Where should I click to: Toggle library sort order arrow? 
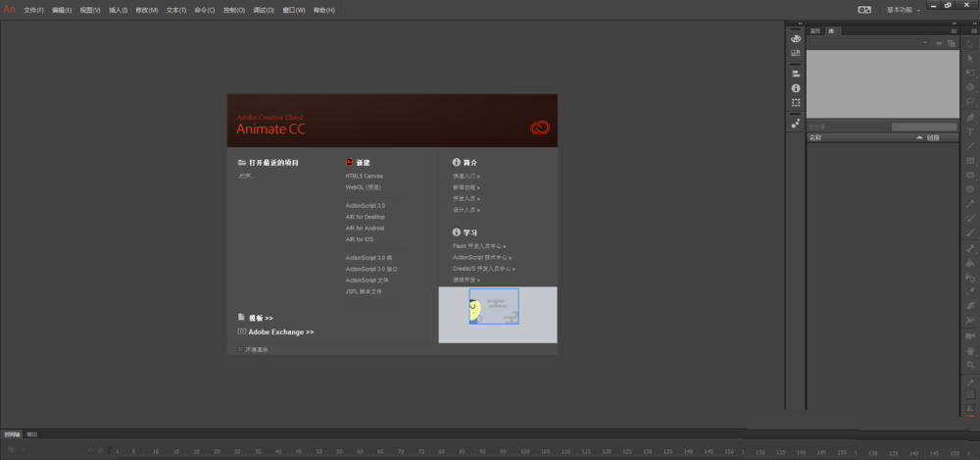(919, 137)
